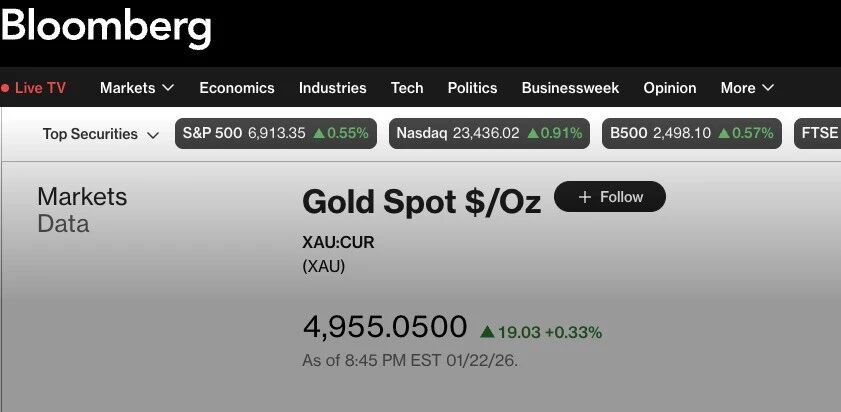Expand the Markets menu chevron
This screenshot has height=412, width=841.
click(168, 88)
